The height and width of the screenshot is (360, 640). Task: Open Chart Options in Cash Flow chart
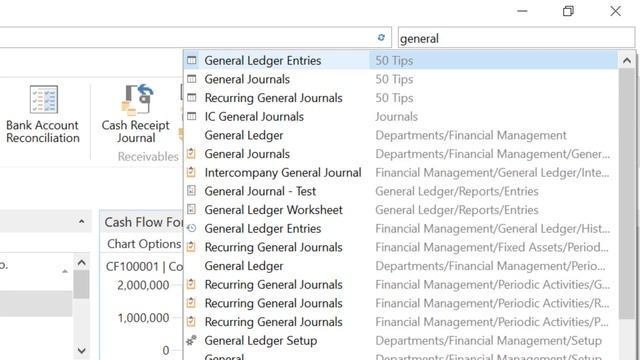coord(144,244)
